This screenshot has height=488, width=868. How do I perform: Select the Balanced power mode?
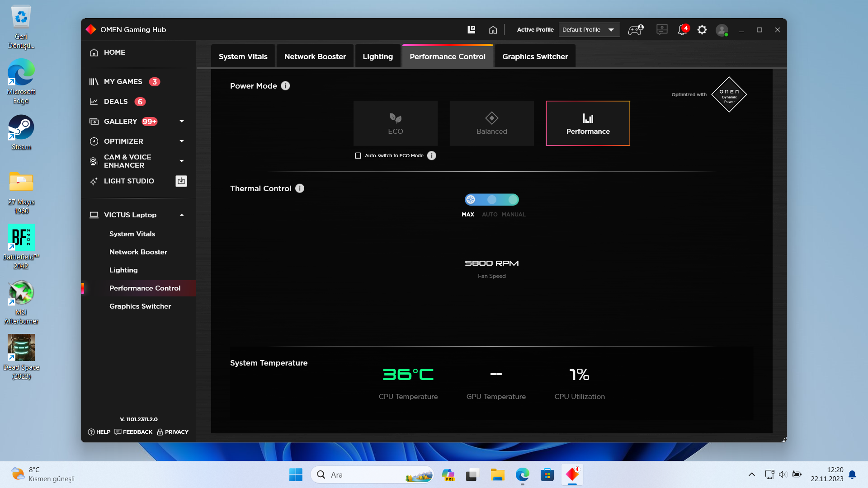tap(491, 123)
